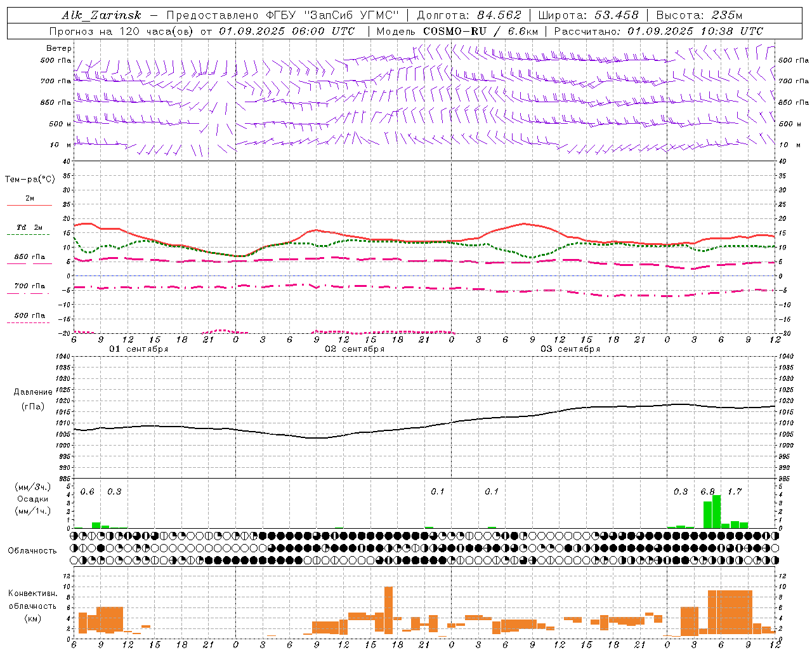Click the Широта: 53.458 value

[588, 15]
